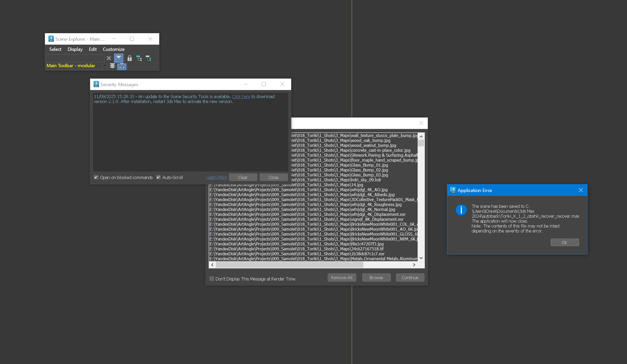This screenshot has height=364, width=627.
Task: Enable Don't Display This Message at Render Time
Action: click(x=212, y=279)
